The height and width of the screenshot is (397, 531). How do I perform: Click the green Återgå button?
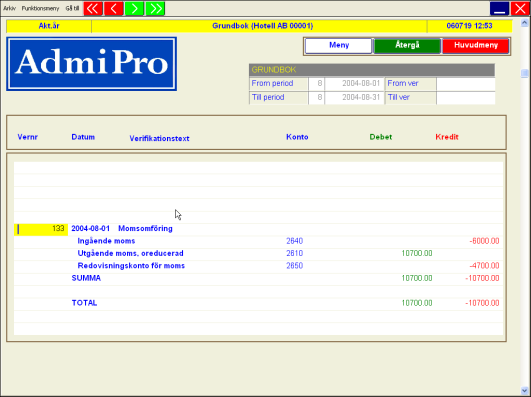[x=407, y=46]
